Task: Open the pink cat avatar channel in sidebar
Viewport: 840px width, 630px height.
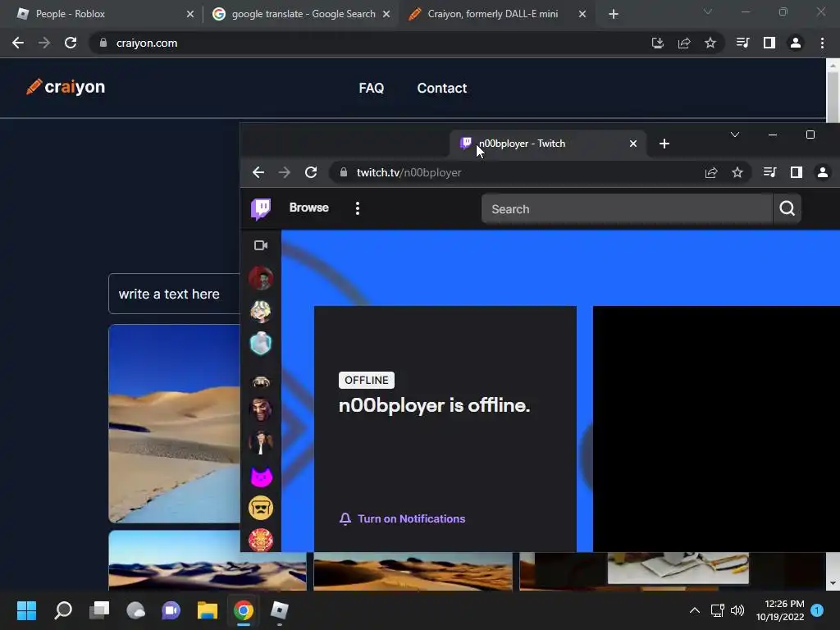Action: (261, 476)
